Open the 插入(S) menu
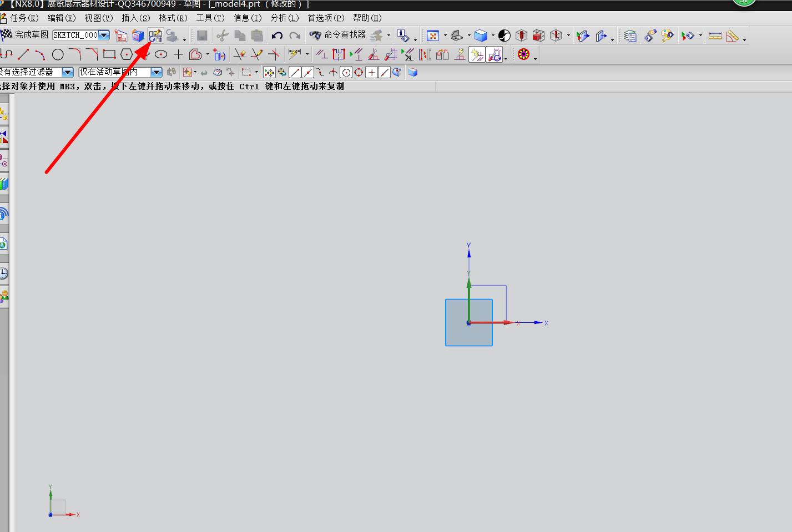The height and width of the screenshot is (532, 792). point(136,18)
